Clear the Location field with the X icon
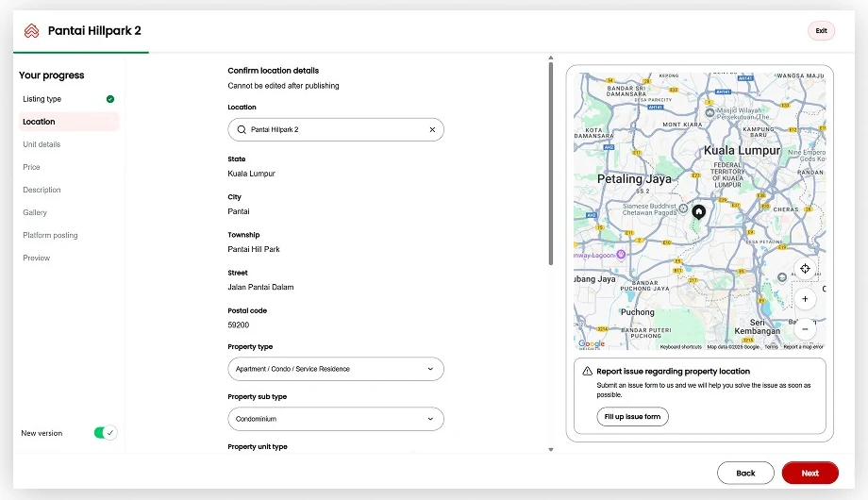The width and height of the screenshot is (868, 500). (x=432, y=129)
